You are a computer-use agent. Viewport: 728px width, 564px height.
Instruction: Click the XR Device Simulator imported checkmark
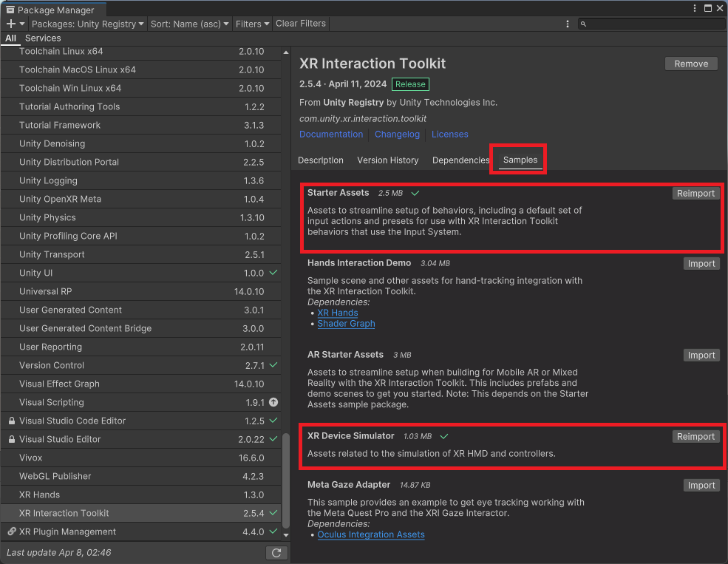[444, 436]
